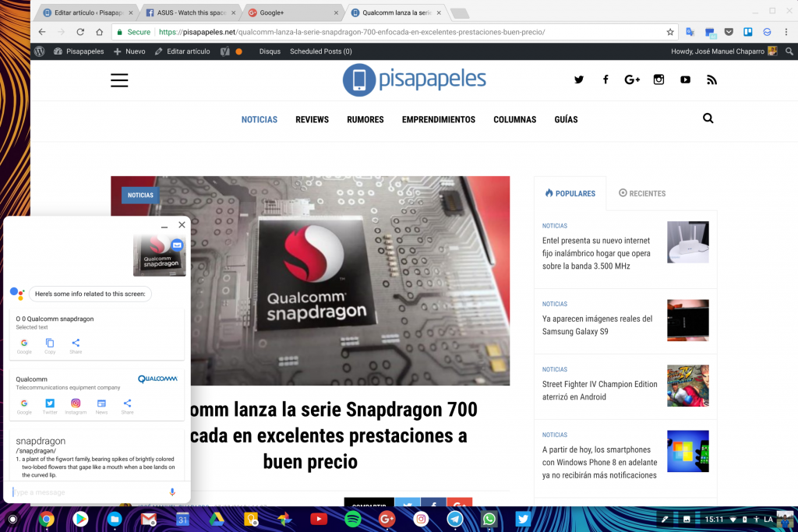Click the Howdy, José Manuel Chaparro account menu

724,51
